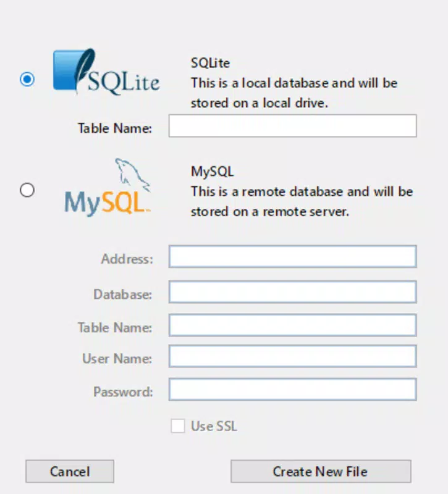The image size is (448, 494).
Task: Click the 'stored on a remote server.' text
Action: (270, 211)
